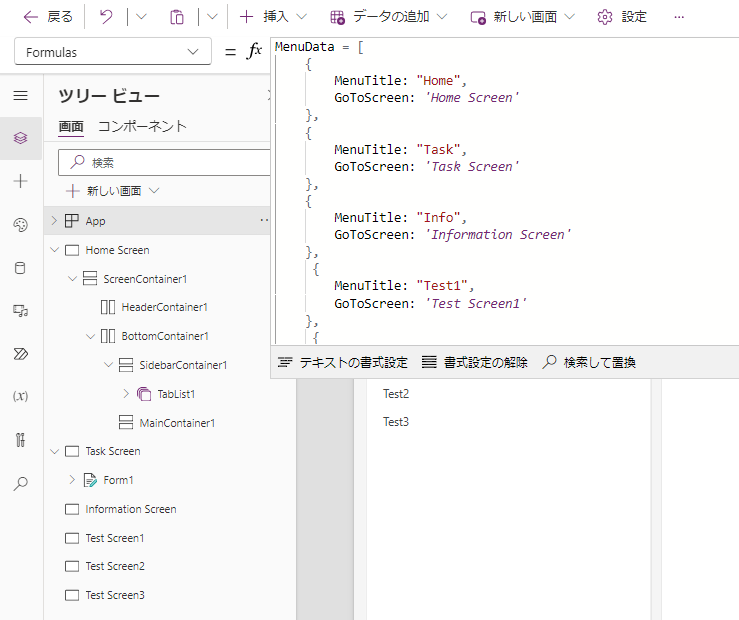Select TabList1 in tree
The width and height of the screenshot is (739, 620).
click(x=176, y=394)
